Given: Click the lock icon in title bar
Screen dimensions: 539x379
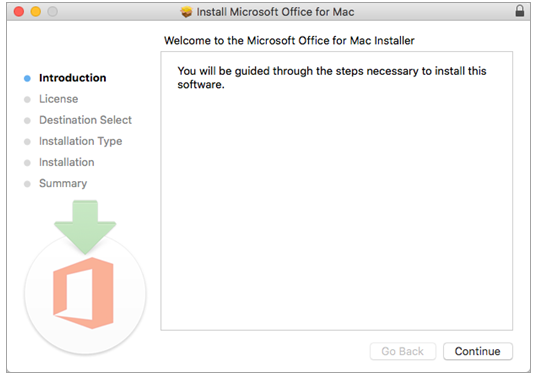Looking at the screenshot, I should point(519,11).
